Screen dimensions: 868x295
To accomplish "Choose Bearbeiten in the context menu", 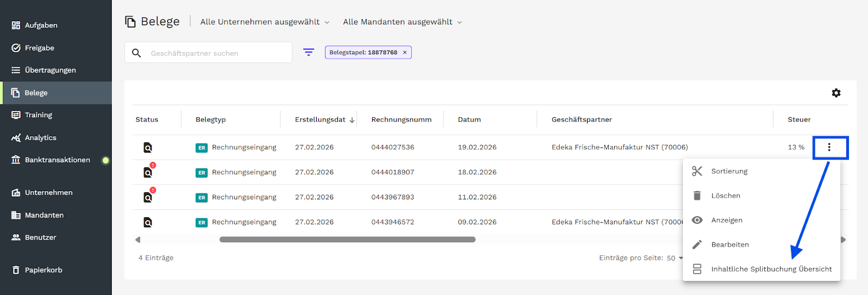I will (730, 244).
